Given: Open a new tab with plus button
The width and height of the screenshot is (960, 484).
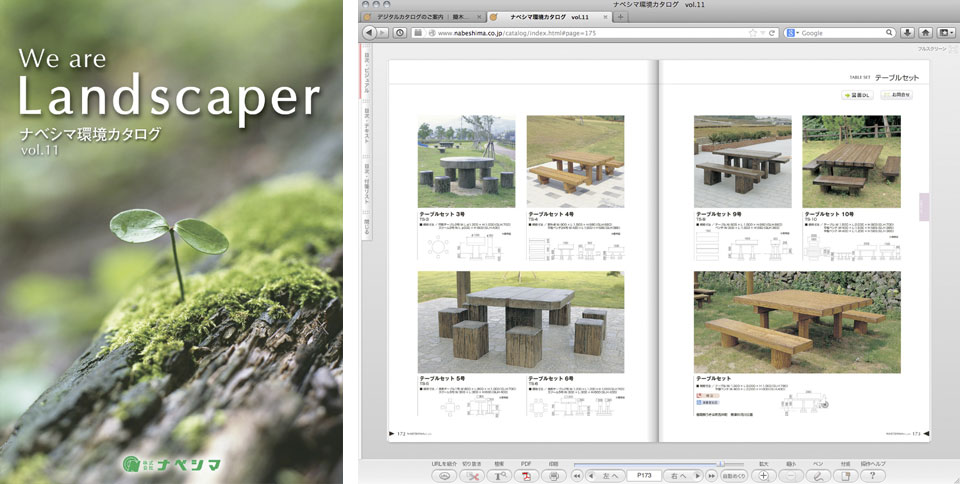Looking at the screenshot, I should (x=620, y=18).
